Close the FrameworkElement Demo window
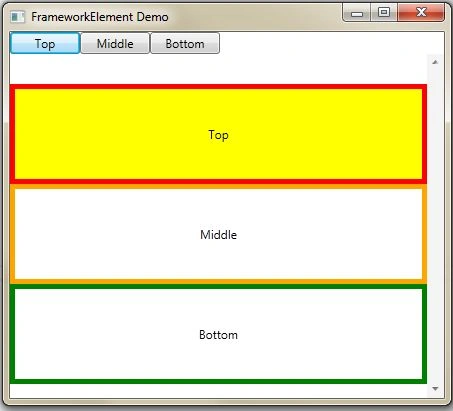453x411 pixels. point(421,13)
